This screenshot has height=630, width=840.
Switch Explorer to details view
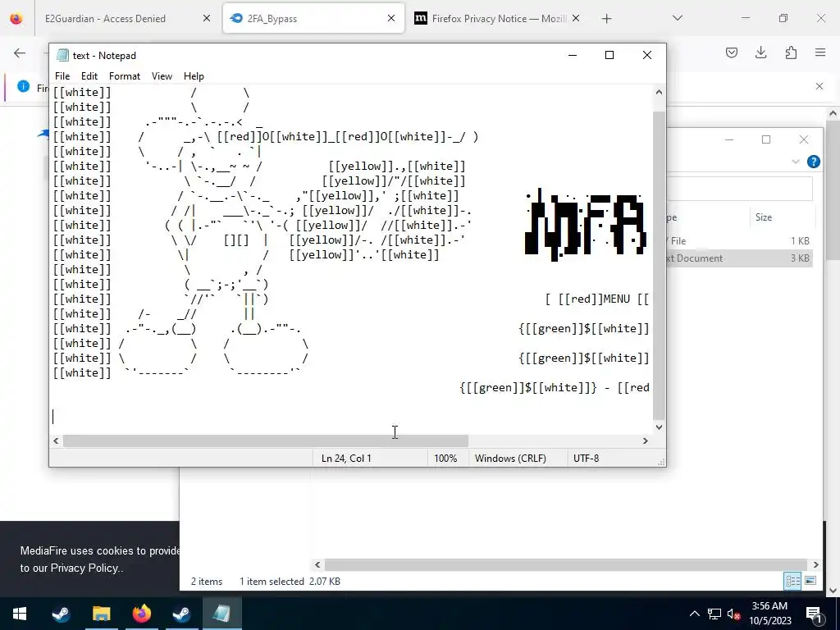click(793, 581)
